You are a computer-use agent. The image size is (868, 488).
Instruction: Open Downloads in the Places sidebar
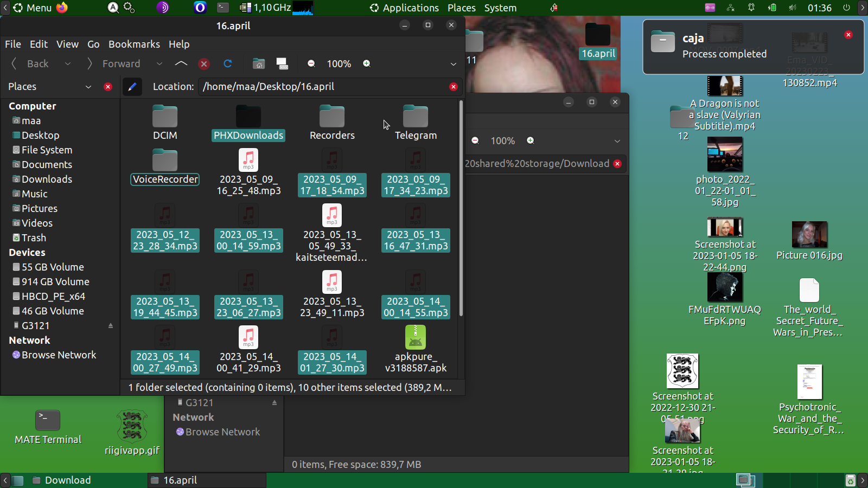tap(47, 179)
